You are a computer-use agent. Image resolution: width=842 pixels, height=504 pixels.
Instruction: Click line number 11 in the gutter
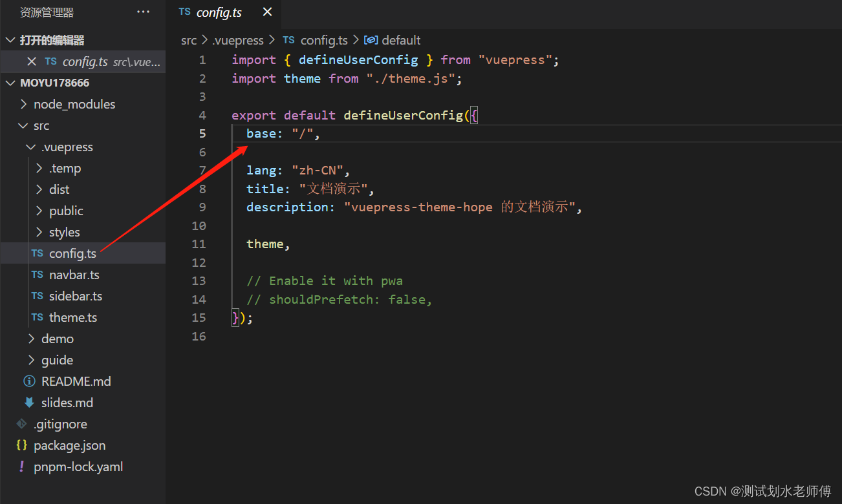(199, 244)
